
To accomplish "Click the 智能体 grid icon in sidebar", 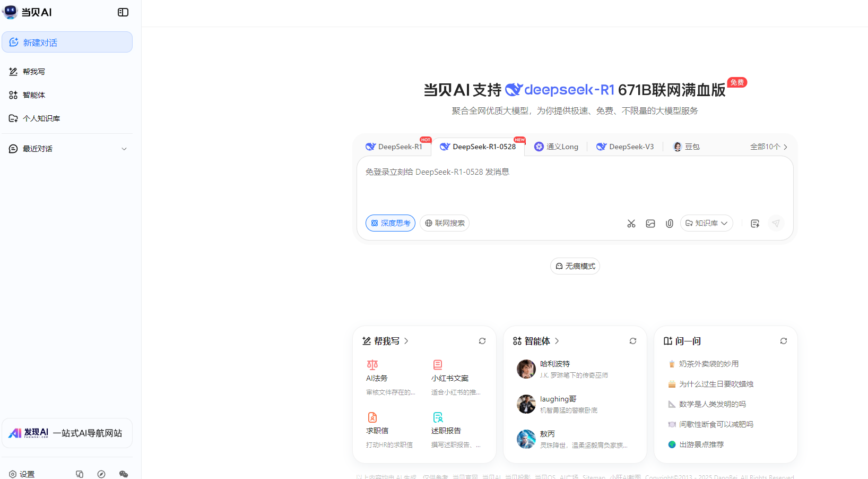I will click(13, 95).
